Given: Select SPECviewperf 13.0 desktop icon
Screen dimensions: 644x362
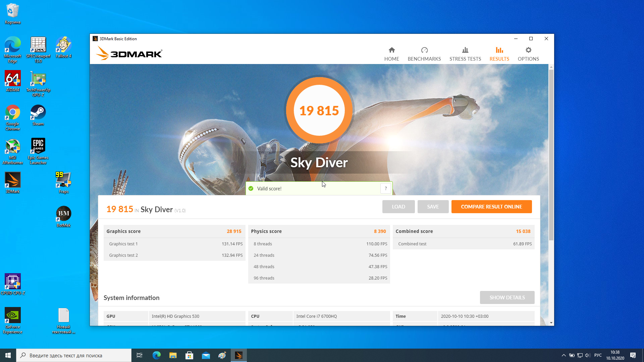Looking at the screenshot, I should click(x=38, y=50).
